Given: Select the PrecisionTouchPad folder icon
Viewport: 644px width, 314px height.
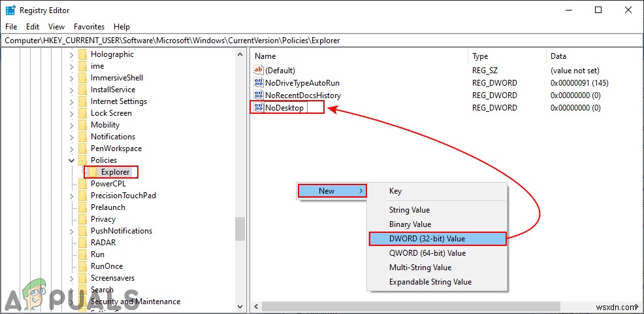Looking at the screenshot, I should pyautogui.click(x=82, y=196).
